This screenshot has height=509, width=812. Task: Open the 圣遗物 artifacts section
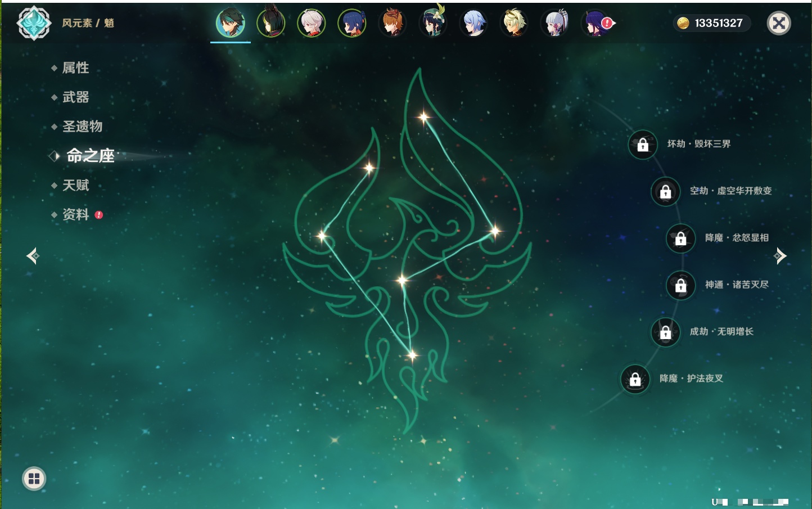[82, 127]
